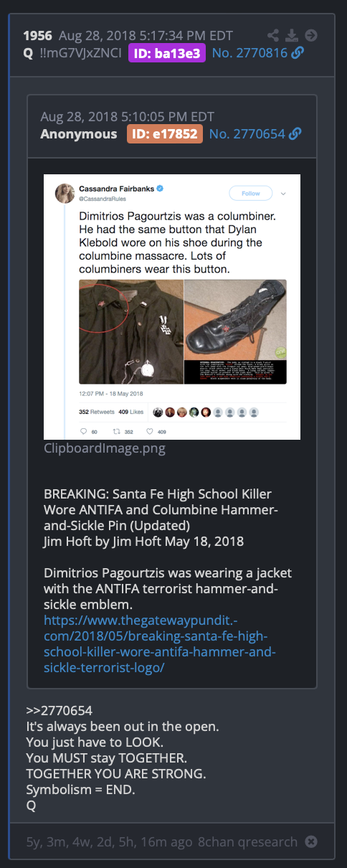Click the right arrow circle icon

pos(311,35)
